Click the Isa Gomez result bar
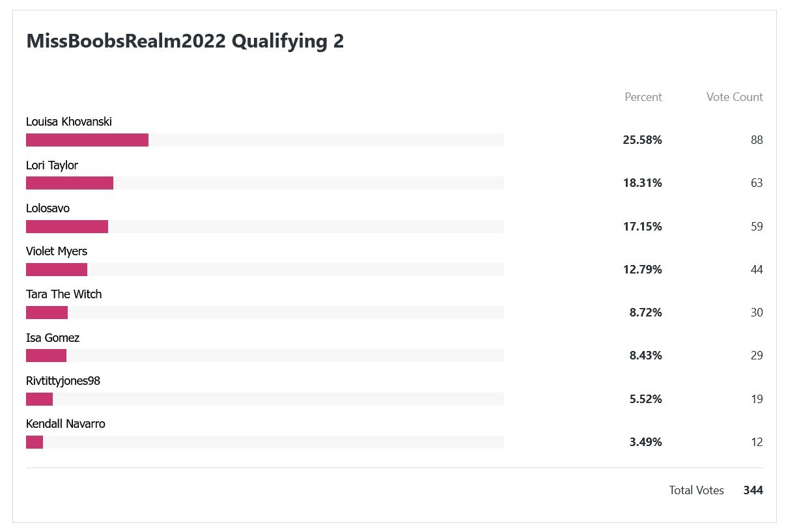 point(265,356)
